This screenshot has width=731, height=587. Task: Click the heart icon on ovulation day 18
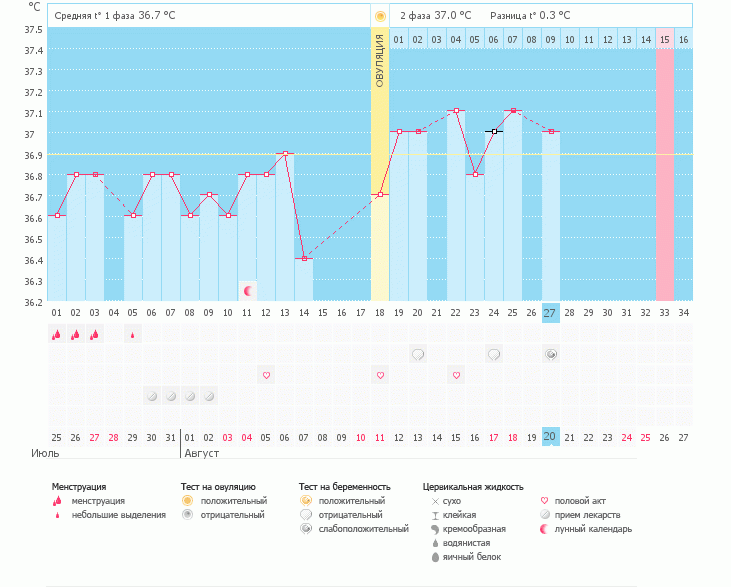(x=380, y=375)
